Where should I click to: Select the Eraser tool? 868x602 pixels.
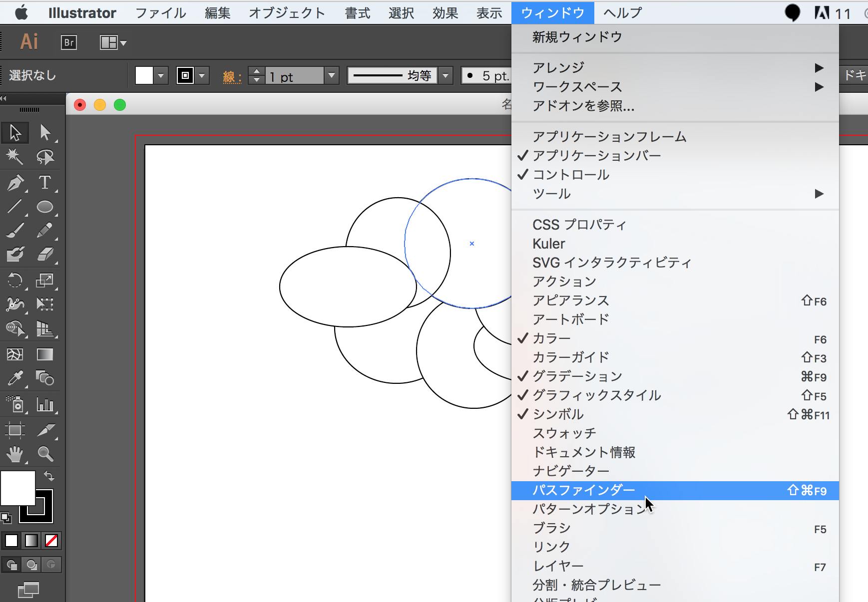point(45,255)
